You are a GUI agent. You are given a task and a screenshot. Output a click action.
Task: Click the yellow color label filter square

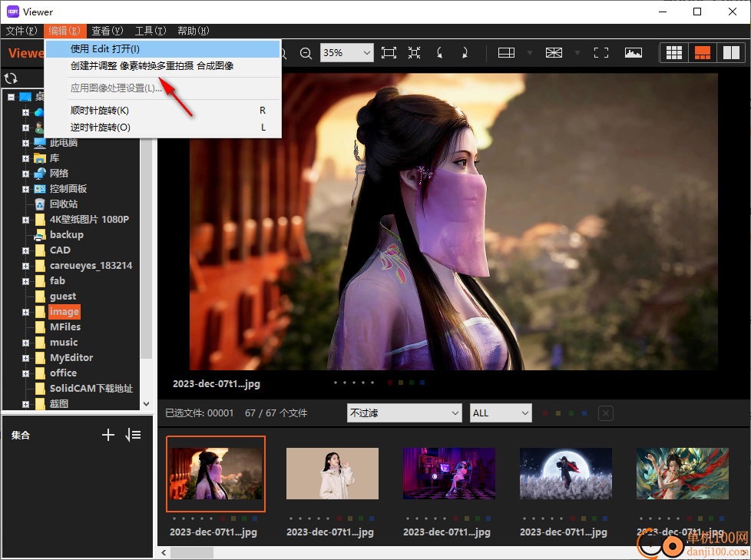coord(558,413)
